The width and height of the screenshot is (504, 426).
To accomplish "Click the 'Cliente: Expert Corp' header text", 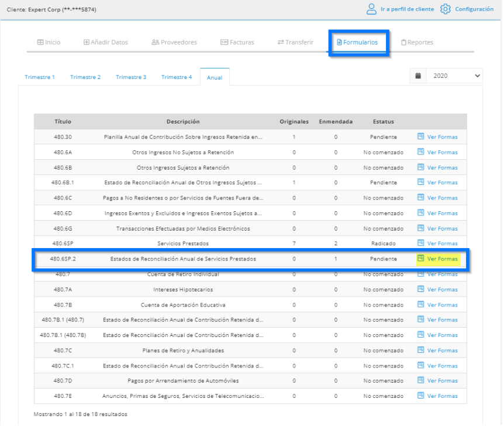I will point(52,9).
